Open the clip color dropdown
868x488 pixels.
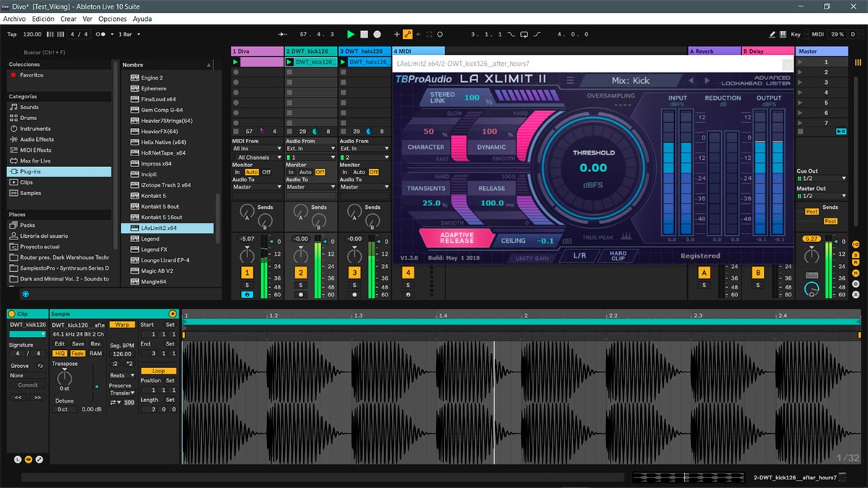coord(27,334)
